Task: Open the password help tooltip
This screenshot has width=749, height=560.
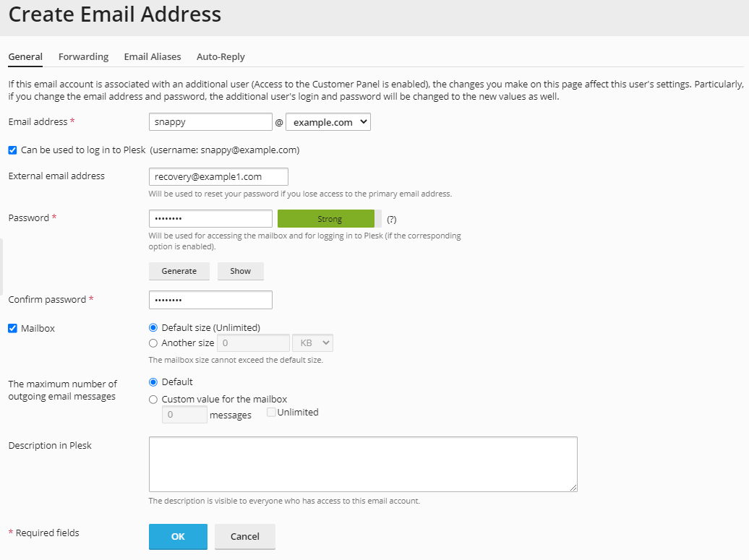Action: (x=390, y=218)
